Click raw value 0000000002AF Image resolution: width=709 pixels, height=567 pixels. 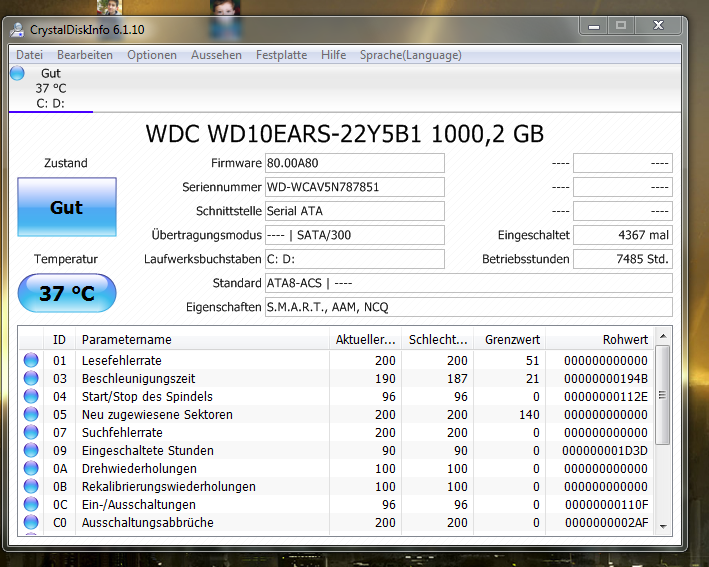coord(606,523)
